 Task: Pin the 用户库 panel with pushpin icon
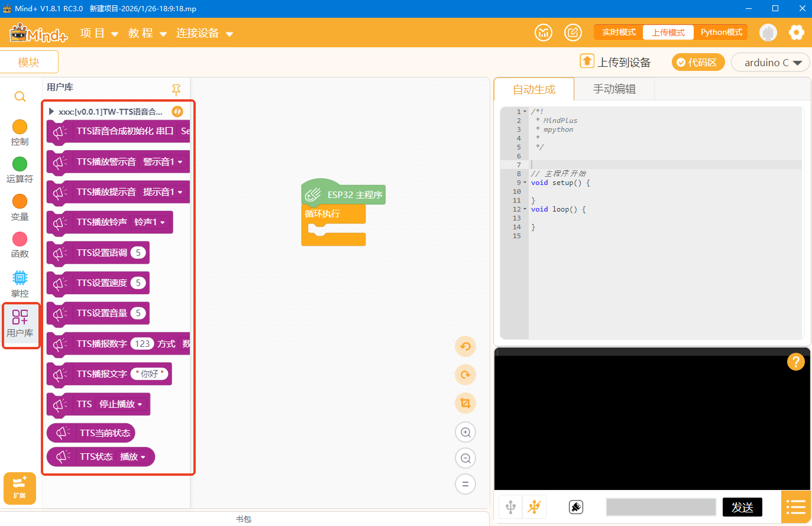[176, 90]
